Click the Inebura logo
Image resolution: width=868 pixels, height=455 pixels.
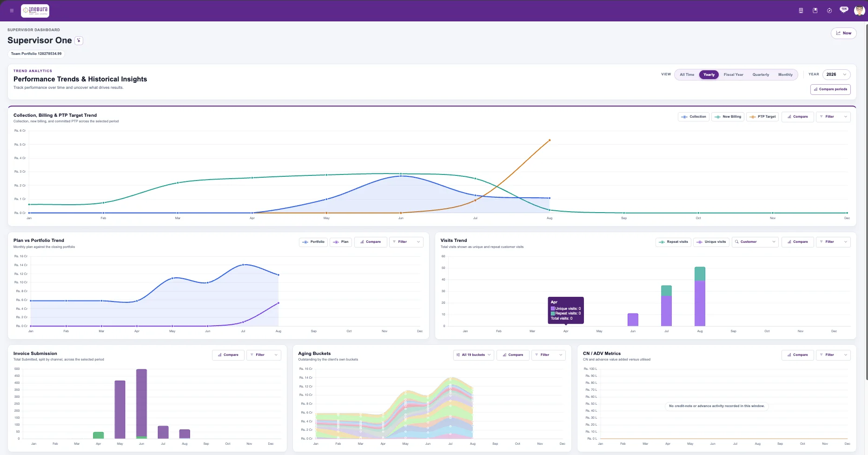tap(35, 10)
